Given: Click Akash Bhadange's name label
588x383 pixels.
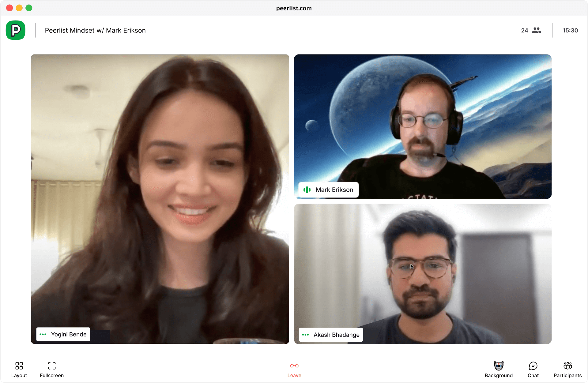Looking at the screenshot, I should 332,335.
